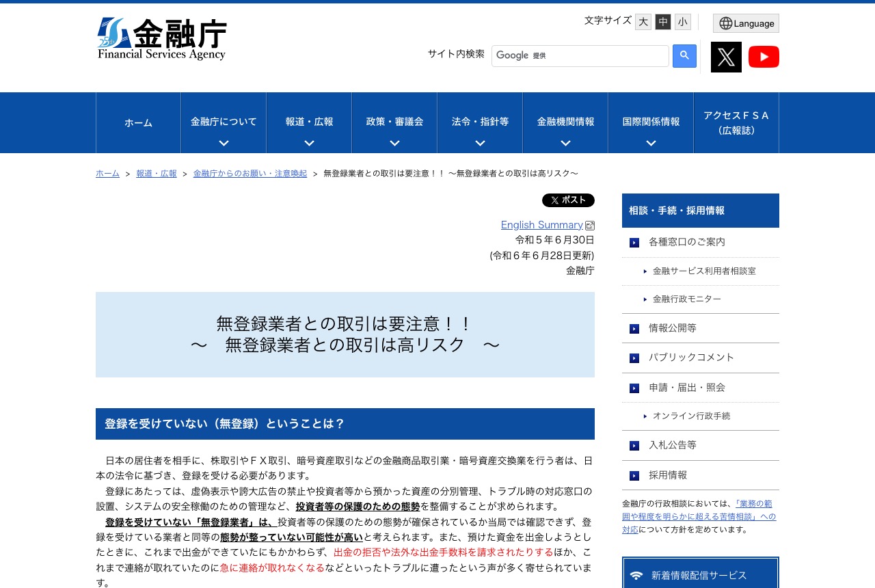The height and width of the screenshot is (588, 875).
Task: Click the 報道・広報 nav label
Action: point(309,122)
